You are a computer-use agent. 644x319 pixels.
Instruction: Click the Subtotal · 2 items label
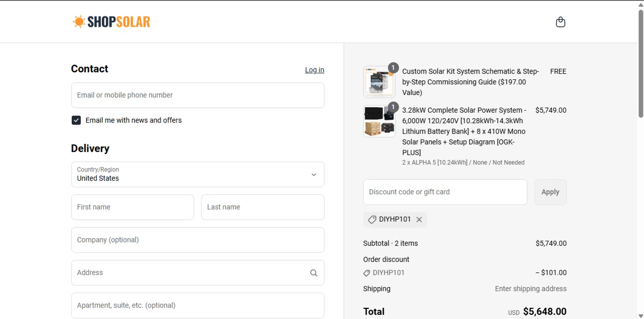390,243
